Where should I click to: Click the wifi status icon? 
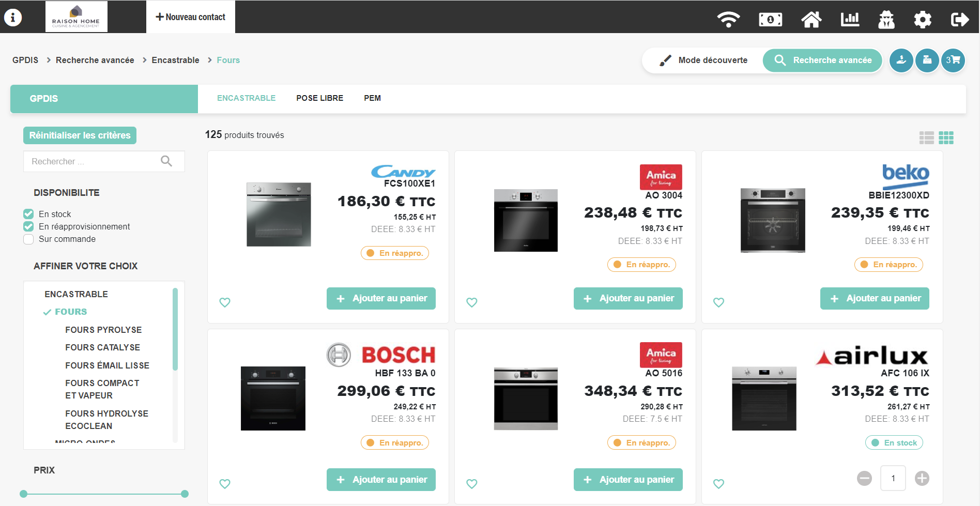click(728, 20)
